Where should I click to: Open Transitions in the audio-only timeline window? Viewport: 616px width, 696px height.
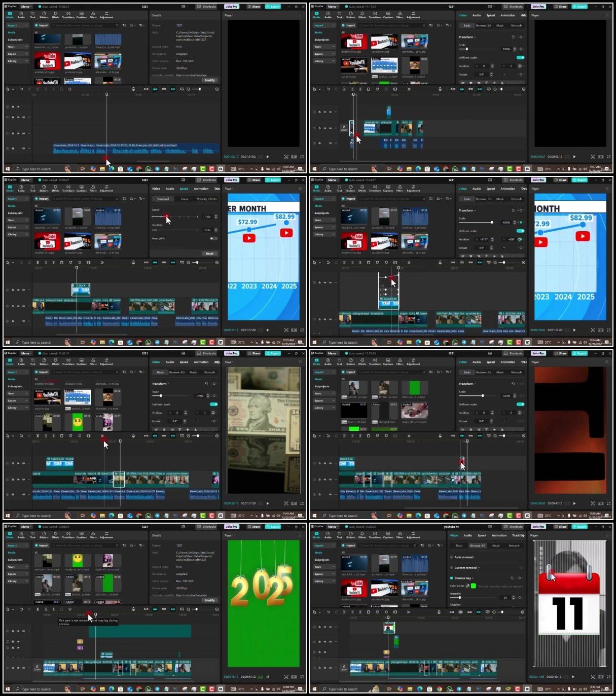point(68,15)
